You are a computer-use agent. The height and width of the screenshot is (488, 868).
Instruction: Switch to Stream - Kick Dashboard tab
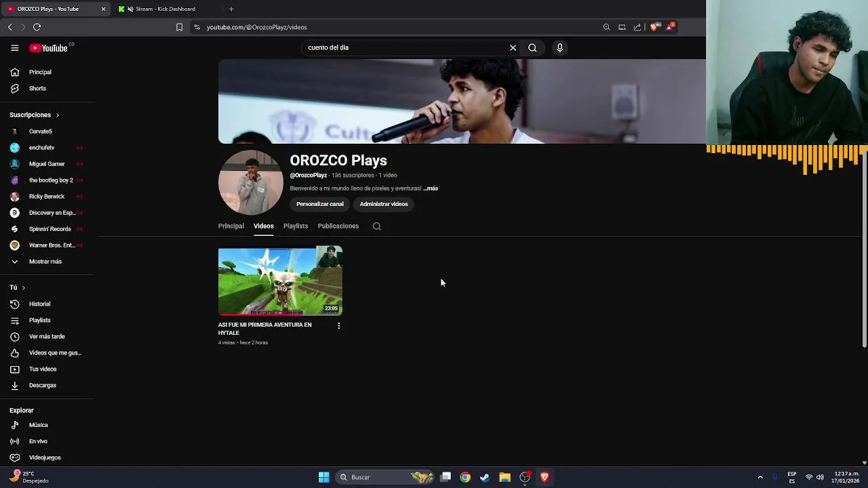(165, 9)
